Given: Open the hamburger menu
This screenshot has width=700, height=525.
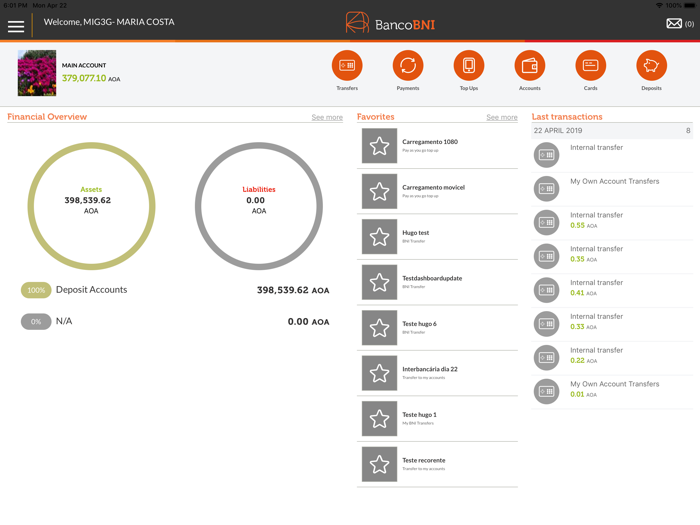Looking at the screenshot, I should click(16, 26).
